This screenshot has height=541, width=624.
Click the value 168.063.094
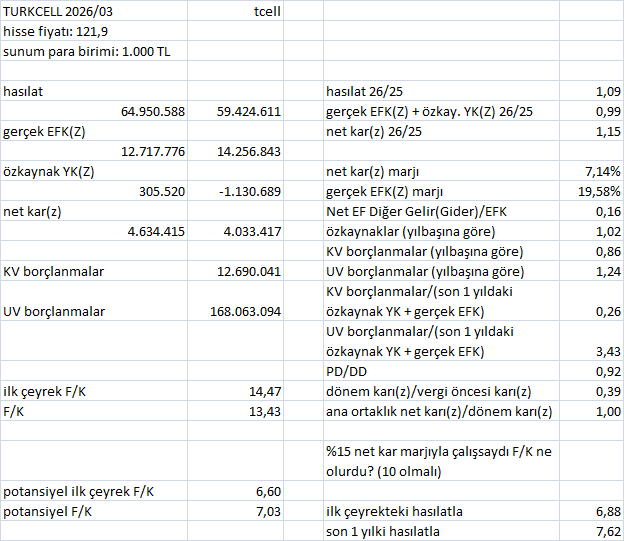(x=235, y=301)
